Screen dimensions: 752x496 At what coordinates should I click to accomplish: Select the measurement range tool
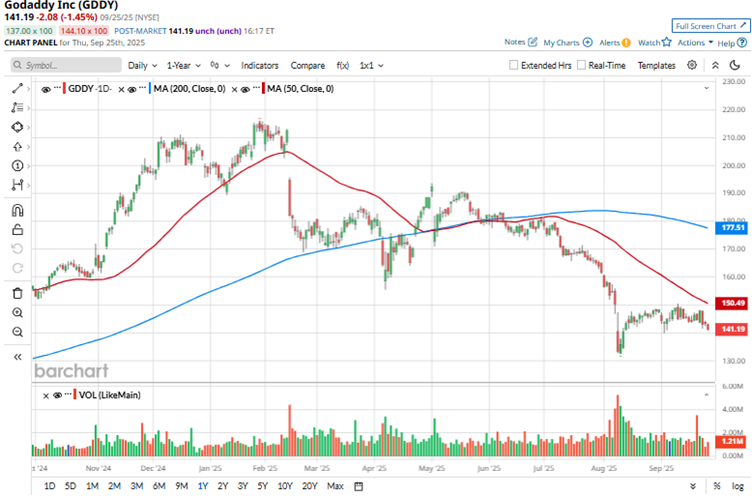point(17,185)
